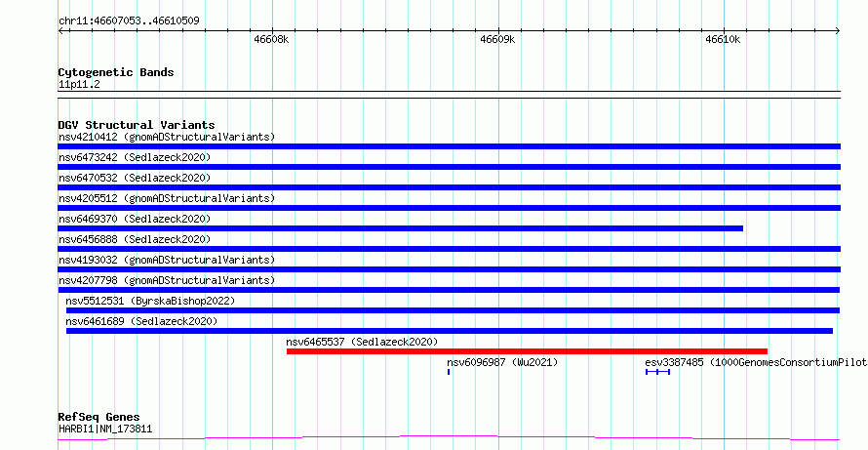Open the nsv6470532 (Sedlazeck2020) variant label
Image resolution: width=868 pixels, height=450 pixels.
pos(135,178)
